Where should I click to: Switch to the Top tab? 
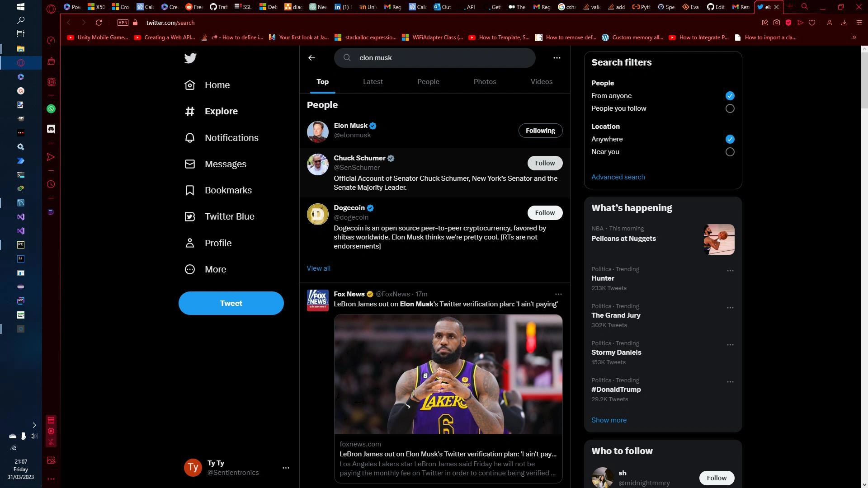[322, 82]
